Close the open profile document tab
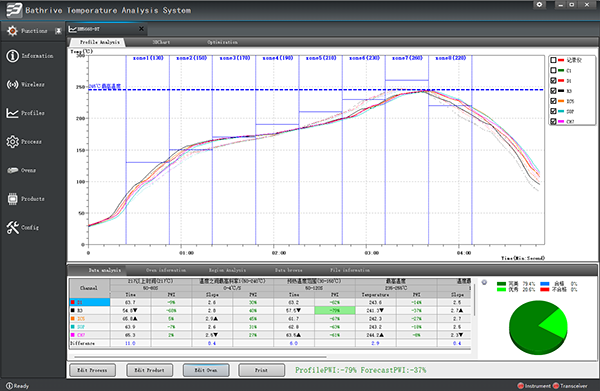This screenshot has height=391, width=600. click(x=141, y=29)
